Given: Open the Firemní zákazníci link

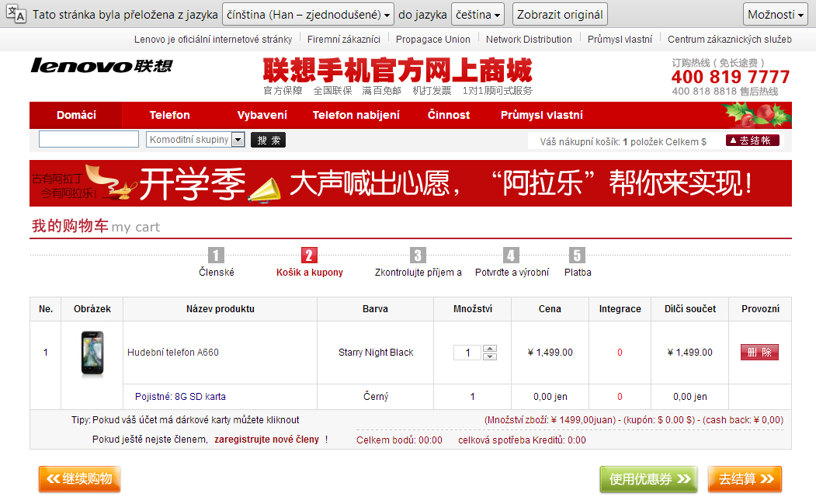Looking at the screenshot, I should point(343,40).
